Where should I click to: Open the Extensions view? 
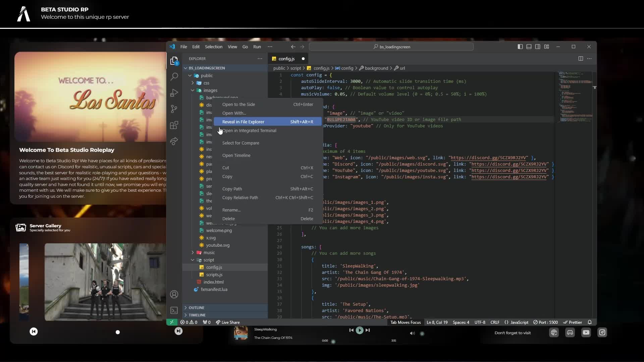click(x=174, y=125)
